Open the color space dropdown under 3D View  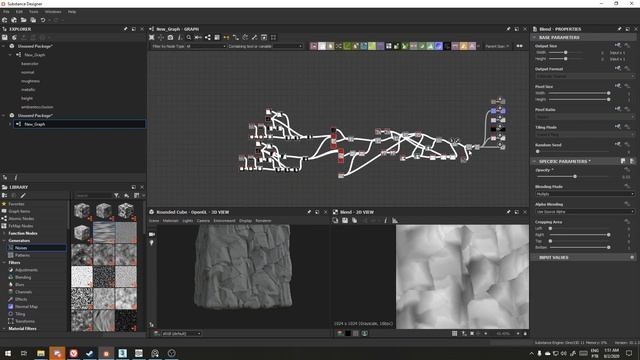(182, 333)
